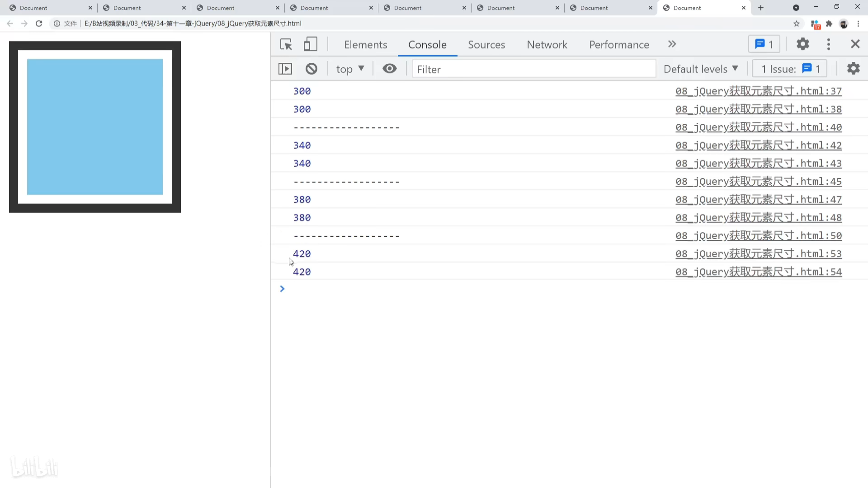Close the DevTools panel
The height and width of the screenshot is (488, 868).
855,44
